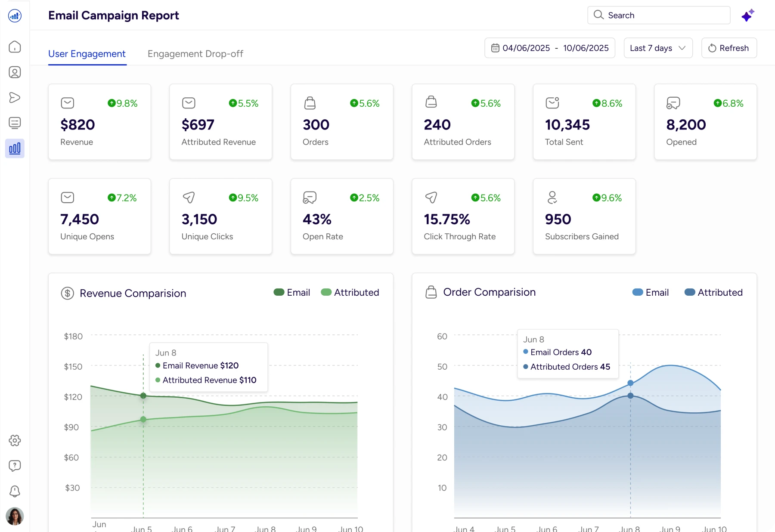This screenshot has height=532, width=775.
Task: Open the date range picker
Action: click(x=550, y=48)
